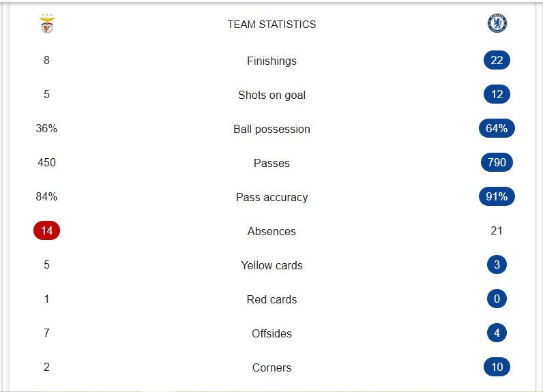Screen dimensions: 543x392
Task: Select Chelsea's 10 corners badge
Action: click(497, 367)
